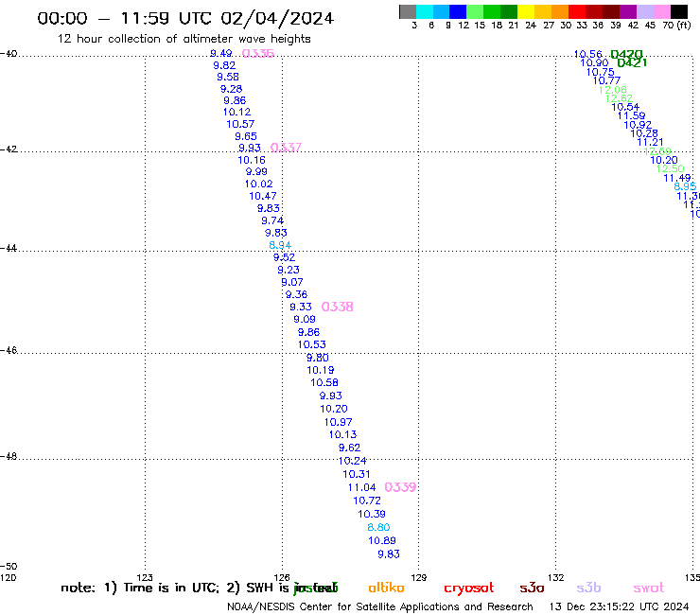Click the NOAA/NESDIS footer credit text
The width and height of the screenshot is (700, 615).
tap(380, 606)
